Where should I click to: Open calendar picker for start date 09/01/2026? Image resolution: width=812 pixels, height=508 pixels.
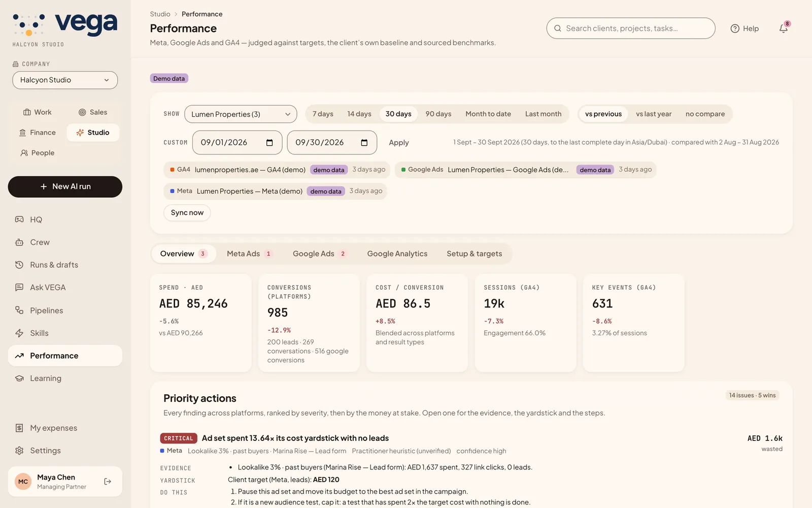(269, 143)
